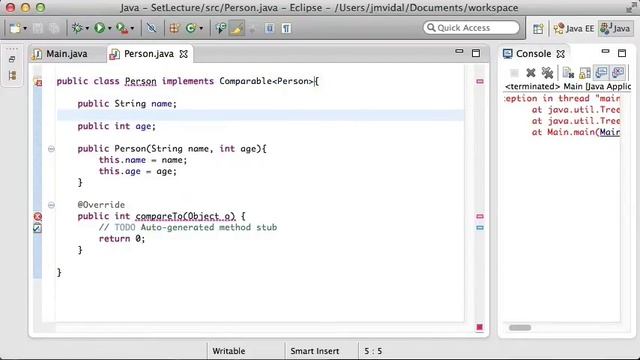Click the New Java Class icon

(191, 28)
